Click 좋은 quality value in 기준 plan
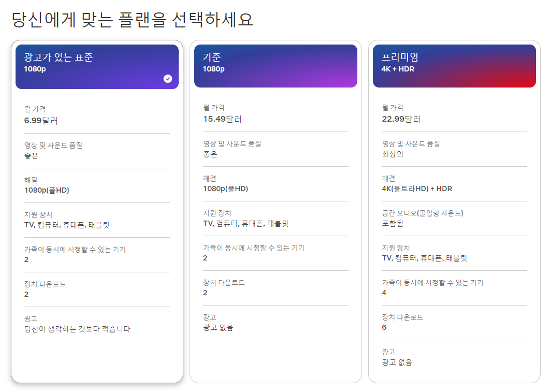This screenshot has height=392, width=550. click(x=210, y=154)
